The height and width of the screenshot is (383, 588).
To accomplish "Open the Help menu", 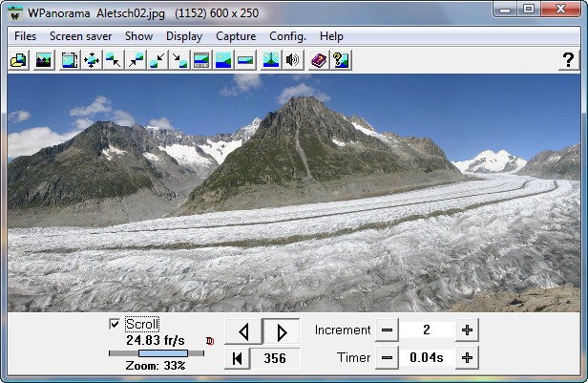I will [331, 36].
